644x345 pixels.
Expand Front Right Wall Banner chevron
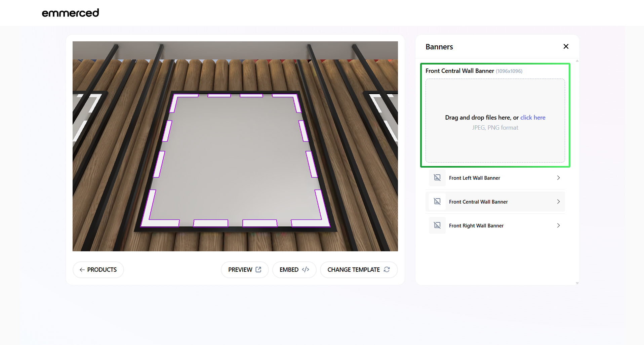(558, 225)
